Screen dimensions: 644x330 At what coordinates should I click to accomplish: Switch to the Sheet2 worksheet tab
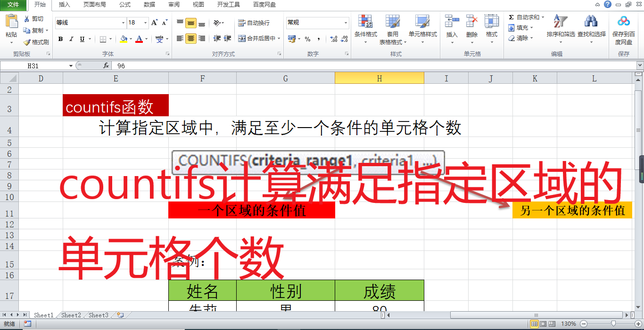[x=71, y=315]
